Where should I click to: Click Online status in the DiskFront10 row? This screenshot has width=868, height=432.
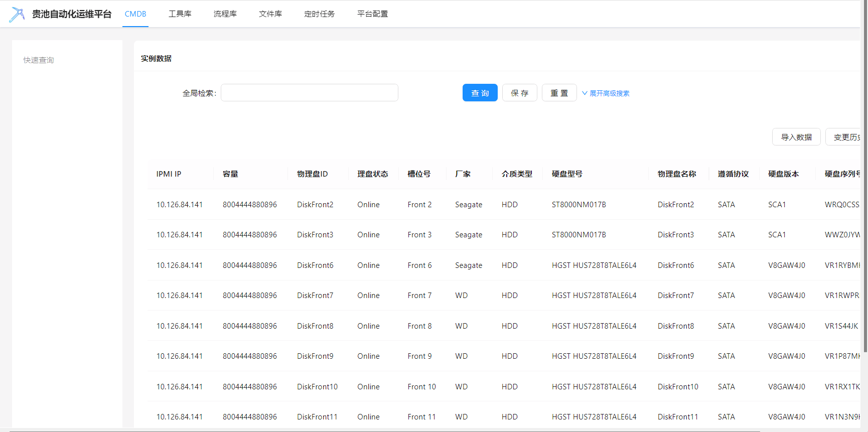pyautogui.click(x=369, y=387)
